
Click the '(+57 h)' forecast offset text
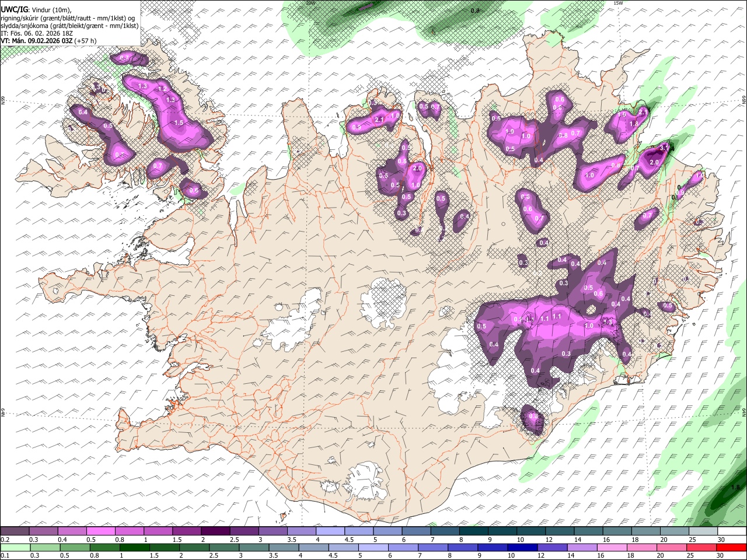(x=86, y=41)
